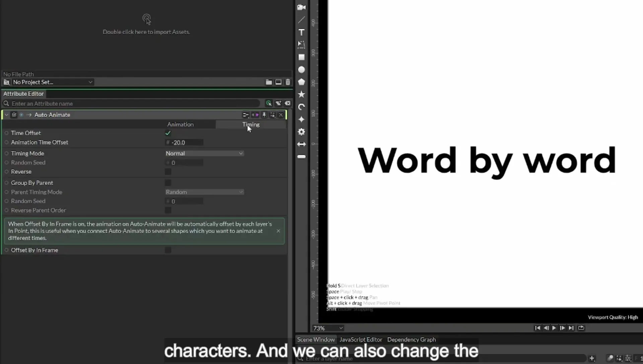This screenshot has height=364, width=643.
Task: Select the Cog shape tool
Action: click(x=301, y=132)
